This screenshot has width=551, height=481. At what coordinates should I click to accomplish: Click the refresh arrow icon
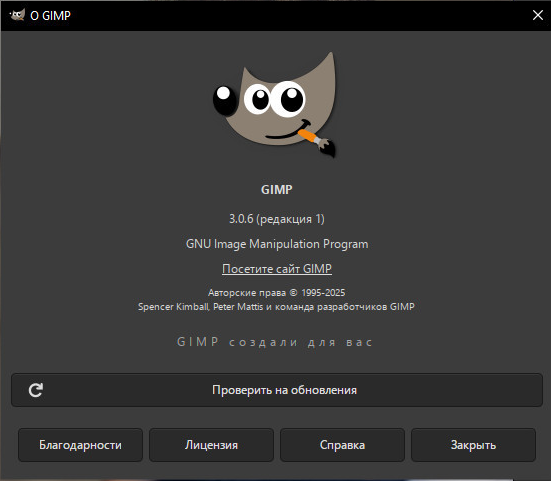[35, 390]
